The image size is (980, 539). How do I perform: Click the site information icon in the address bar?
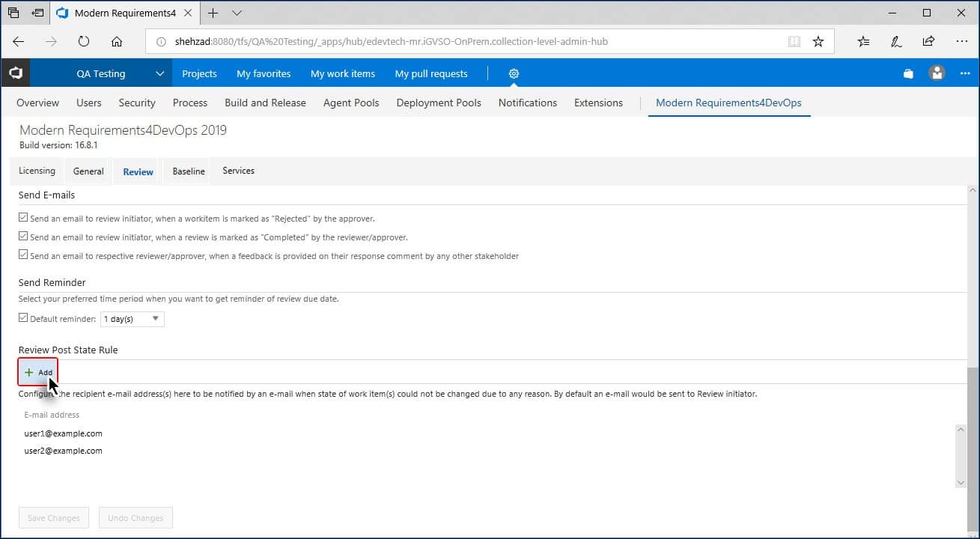tap(161, 42)
